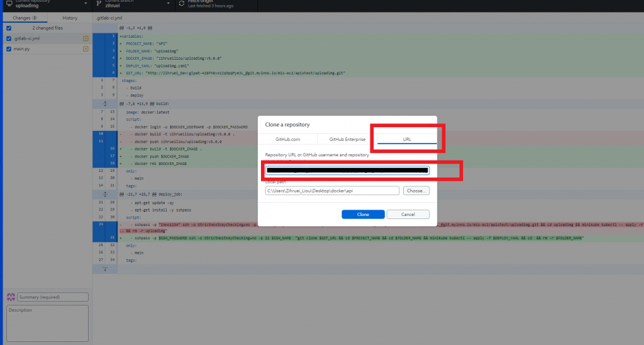Open the Current branch dropdown
644x345 pixels.
click(x=133, y=4)
